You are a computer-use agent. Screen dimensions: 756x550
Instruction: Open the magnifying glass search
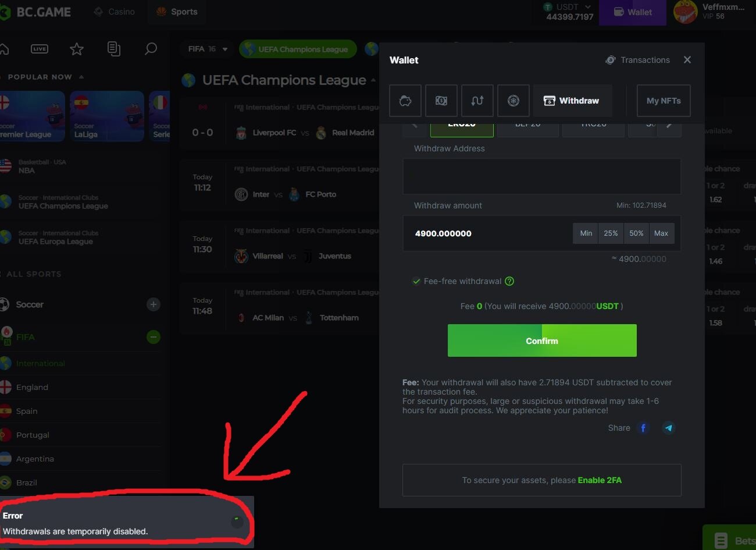(151, 49)
